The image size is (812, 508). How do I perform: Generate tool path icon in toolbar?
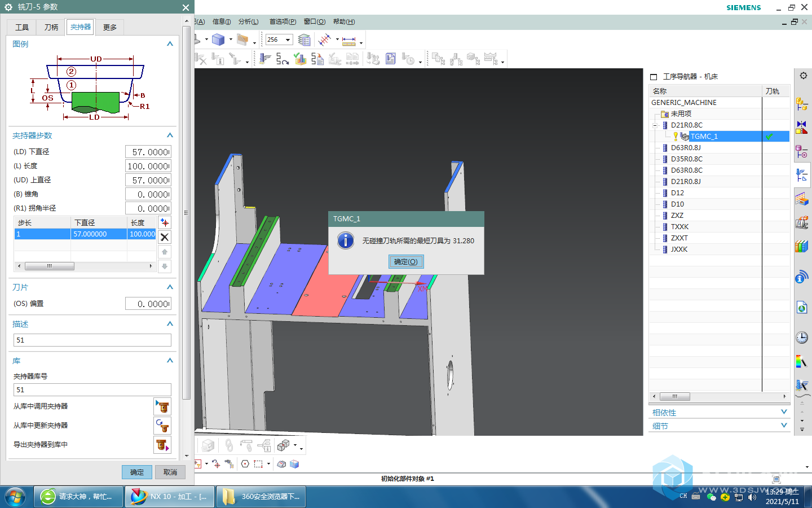tap(265, 59)
